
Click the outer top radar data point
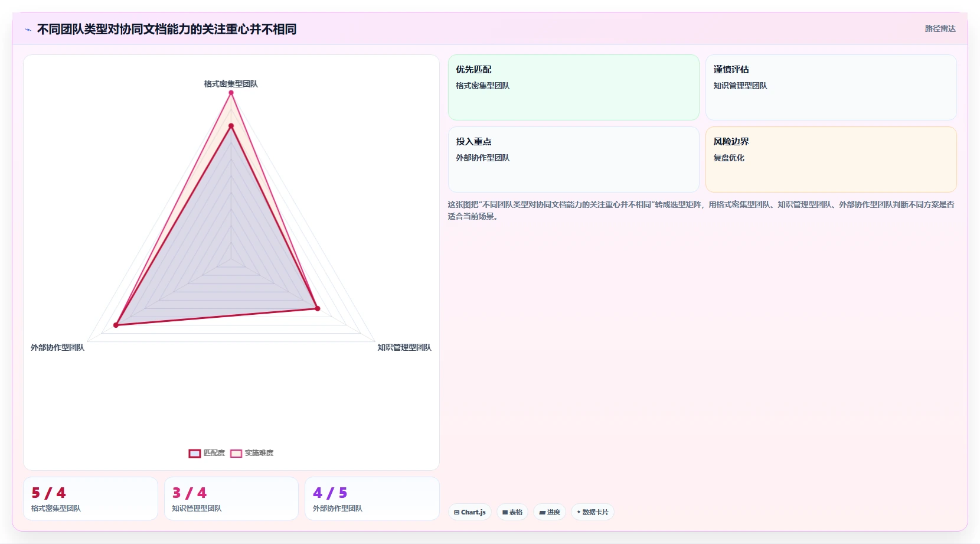click(x=231, y=93)
